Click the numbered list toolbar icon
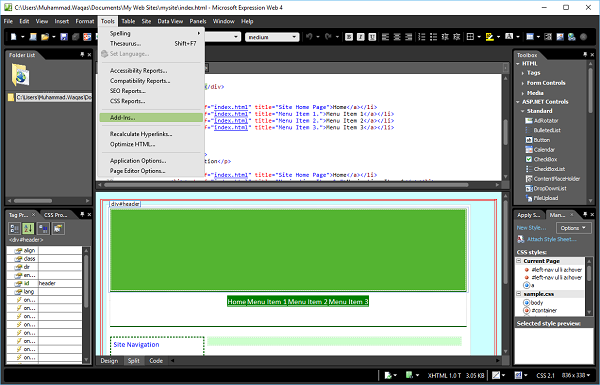This screenshot has height=385, width=600. click(421, 37)
